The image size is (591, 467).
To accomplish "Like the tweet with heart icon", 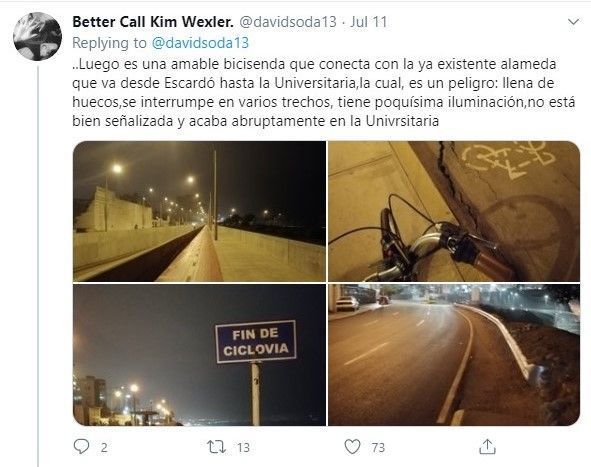I will click(x=352, y=447).
